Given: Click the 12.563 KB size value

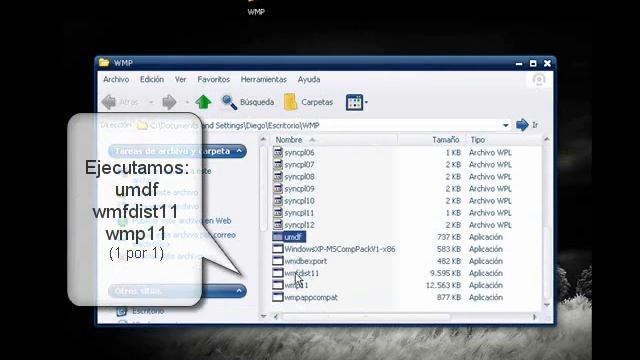Looking at the screenshot, I should [x=443, y=285].
